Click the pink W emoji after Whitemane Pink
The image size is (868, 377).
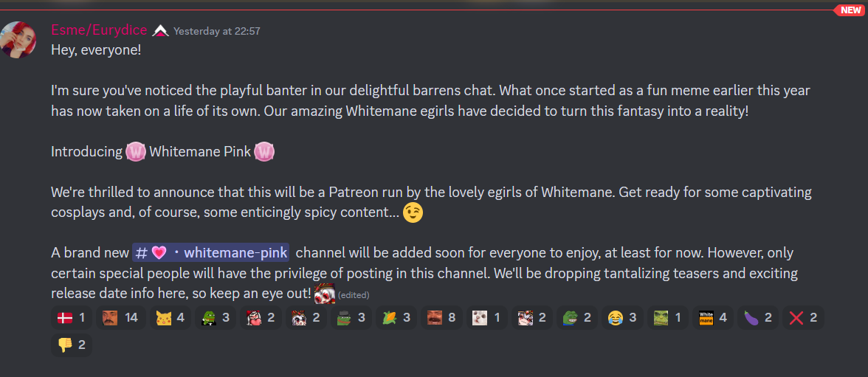(264, 152)
